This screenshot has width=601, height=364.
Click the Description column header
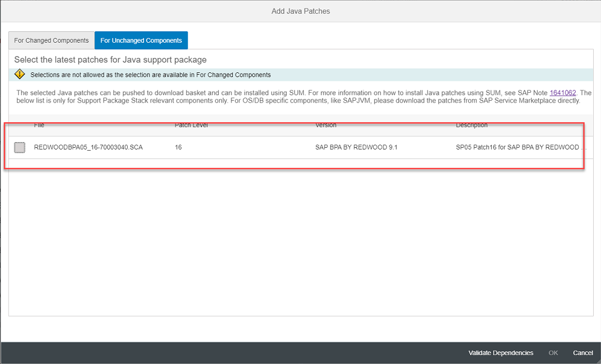[x=471, y=125]
